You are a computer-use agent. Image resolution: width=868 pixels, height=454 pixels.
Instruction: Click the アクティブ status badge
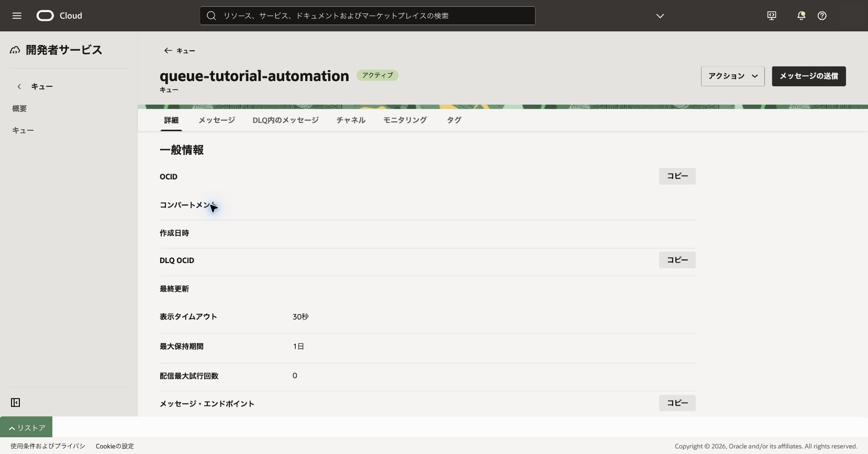[377, 75]
